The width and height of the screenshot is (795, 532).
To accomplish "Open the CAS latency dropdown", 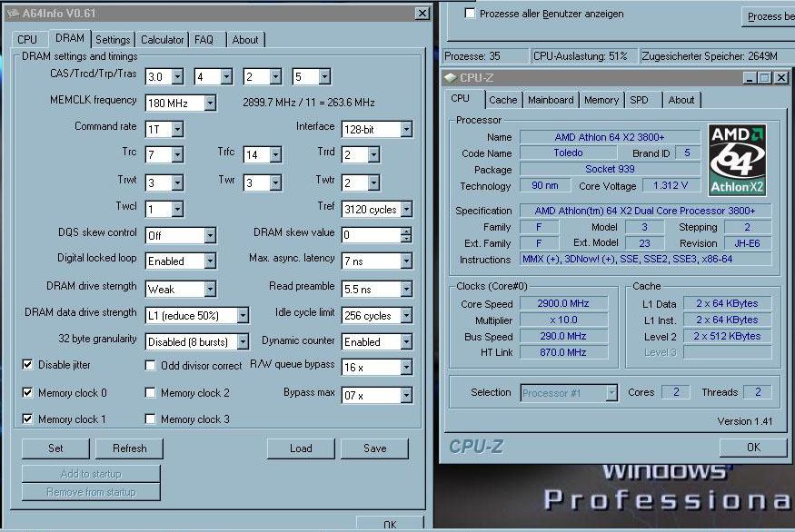I will point(177,76).
